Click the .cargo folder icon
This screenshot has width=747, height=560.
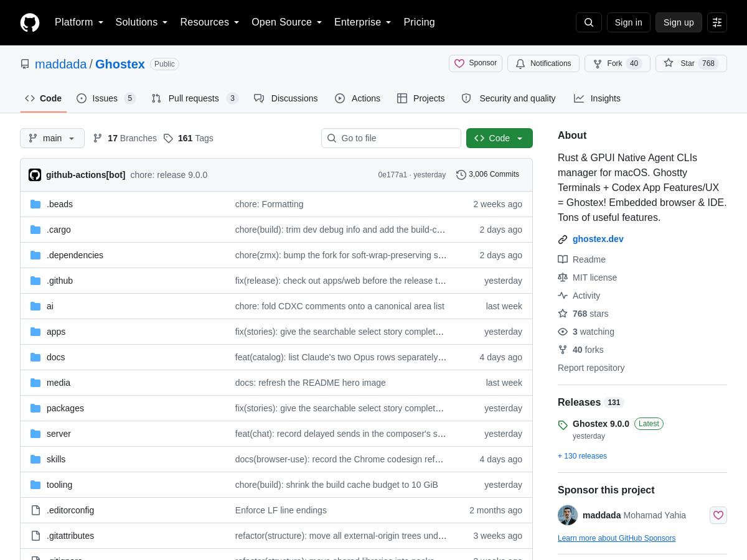(x=35, y=230)
